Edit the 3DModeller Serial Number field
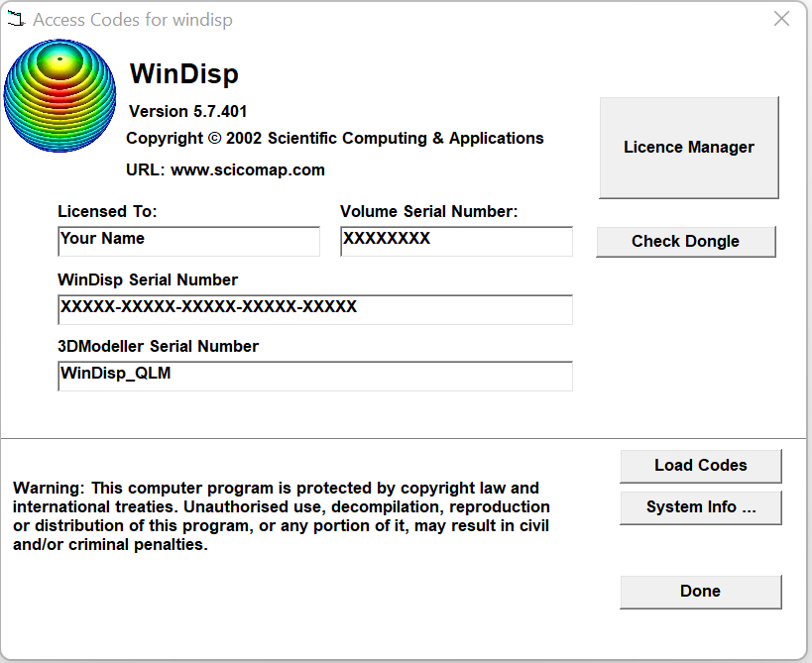 click(315, 376)
